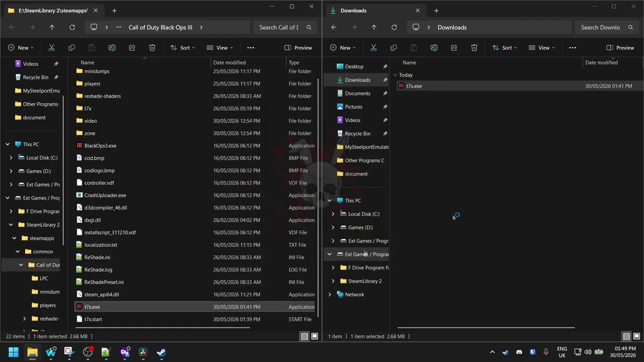Open File Explorer taskbar icon
Viewport: 644px width, 362px height.
click(x=32, y=352)
